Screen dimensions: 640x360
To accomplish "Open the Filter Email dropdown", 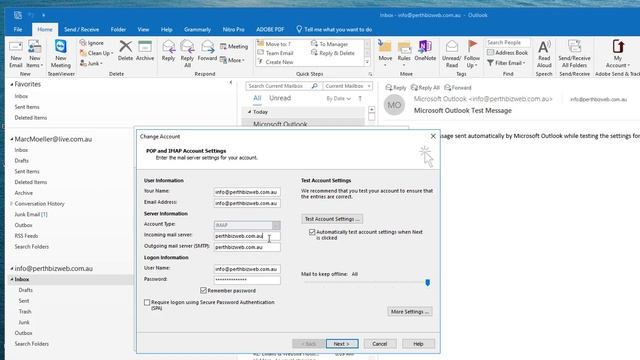I will tap(506, 63).
